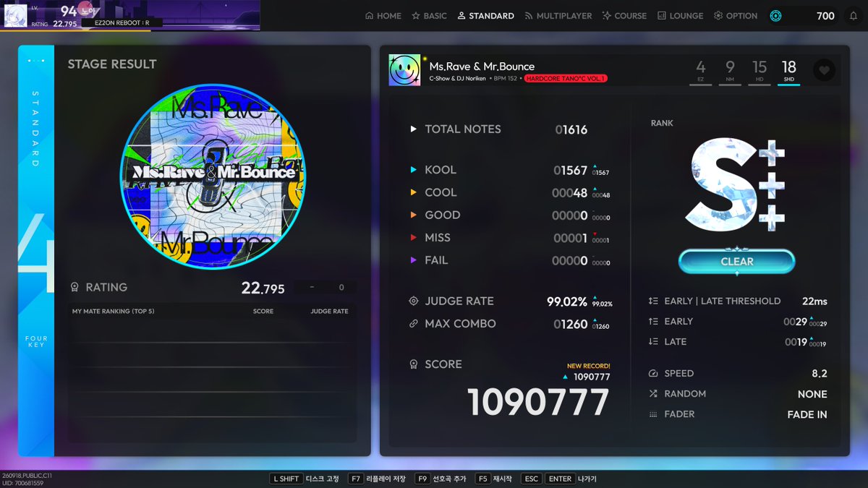The height and width of the screenshot is (488, 868).
Task: Select the STANDARD mode tab
Action: [x=486, y=16]
